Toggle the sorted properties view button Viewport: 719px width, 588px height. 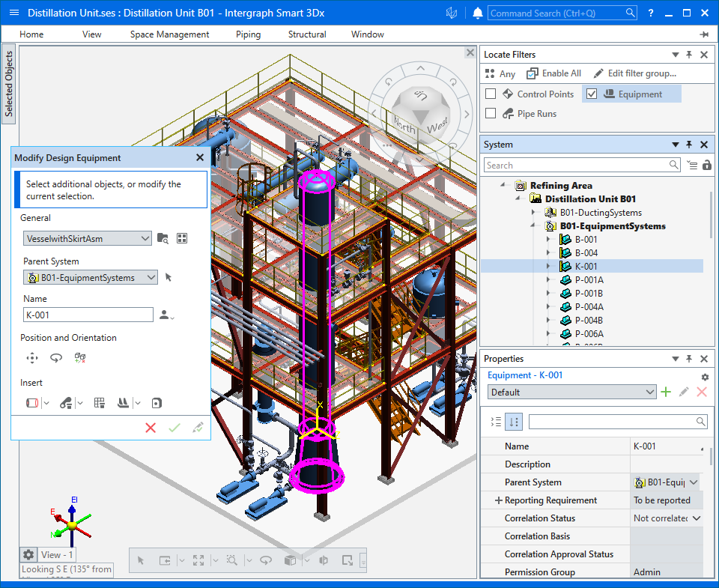pyautogui.click(x=514, y=422)
